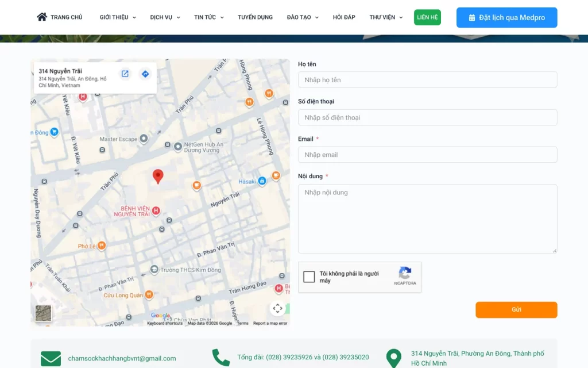Click the Bệnh viện Nguyễn Trãi hospital marker
Image resolution: width=588 pixels, height=368 pixels.
click(x=156, y=210)
